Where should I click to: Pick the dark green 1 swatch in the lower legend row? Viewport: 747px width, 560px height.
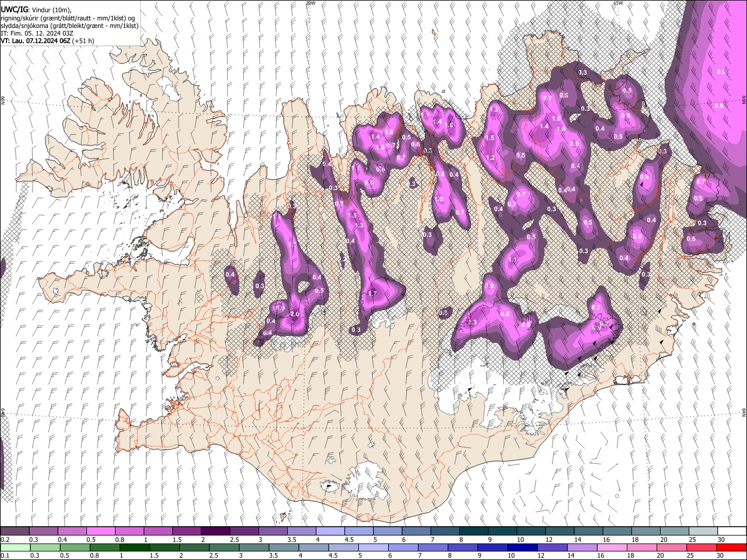click(x=134, y=547)
